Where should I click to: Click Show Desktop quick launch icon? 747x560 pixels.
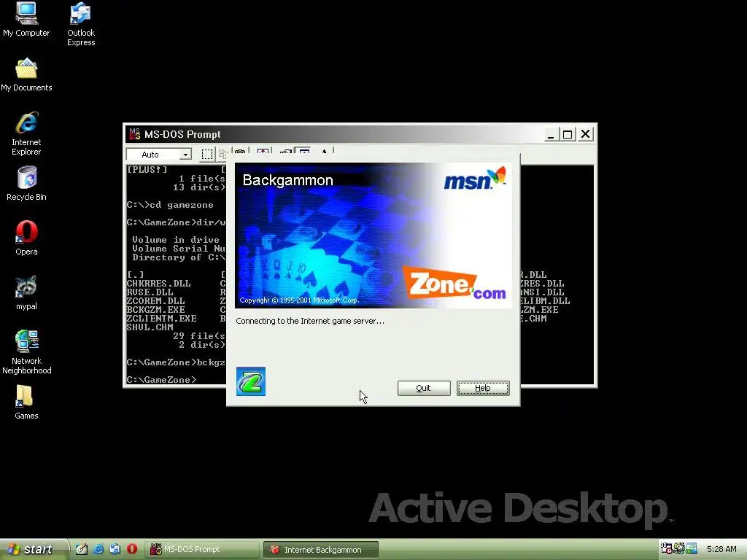82,549
